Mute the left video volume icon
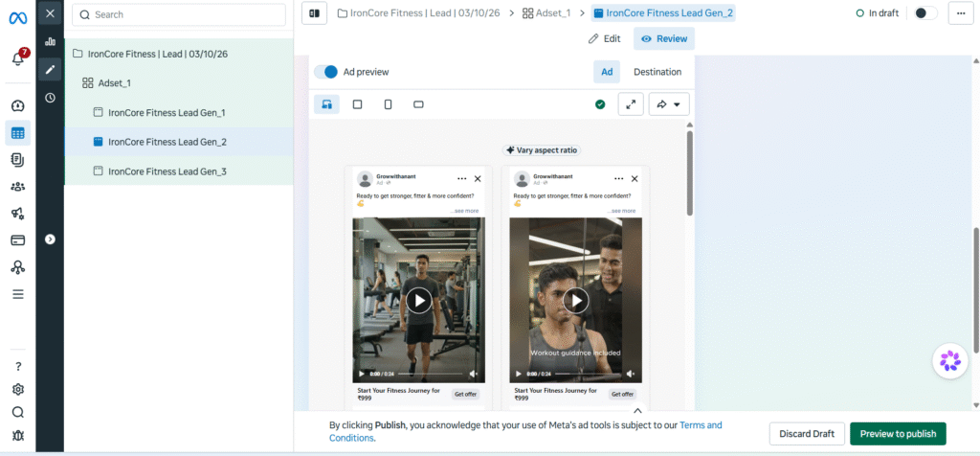 [x=473, y=374]
